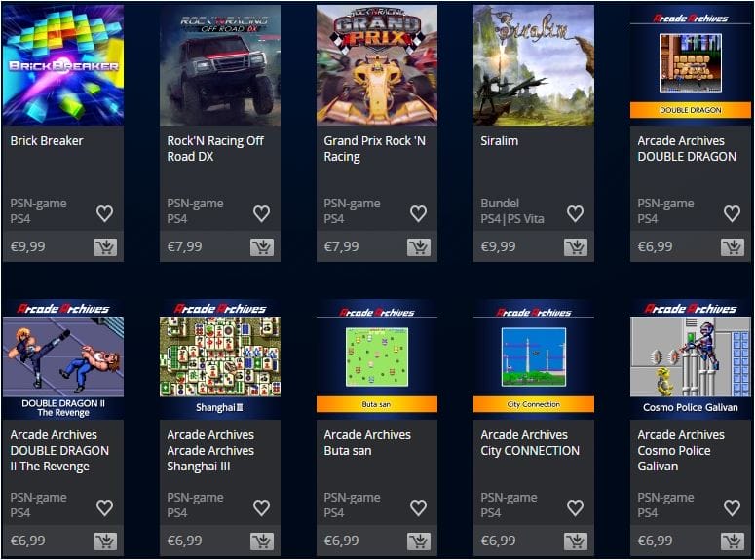Click cart icon for Grand Prix Rock 'N Racing
The height and width of the screenshot is (560, 755).
tap(419, 247)
